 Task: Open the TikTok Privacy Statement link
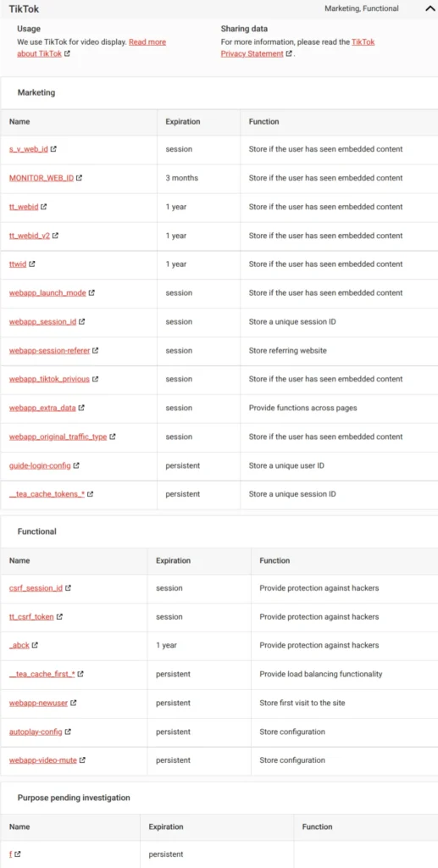(297, 47)
